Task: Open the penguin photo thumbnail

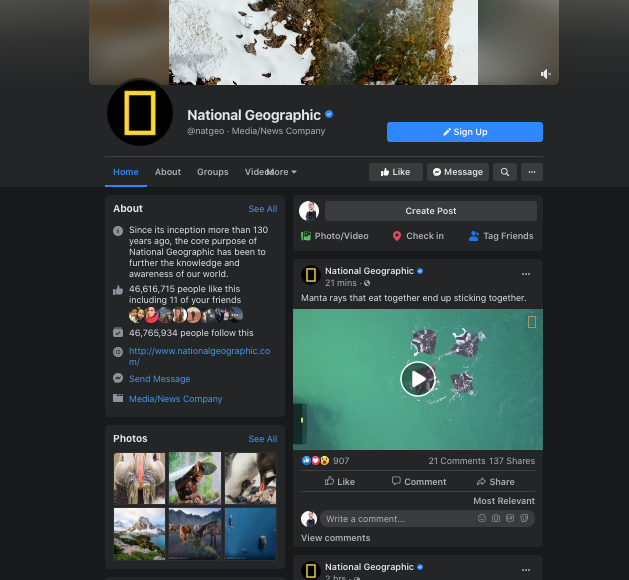Action: pos(250,478)
